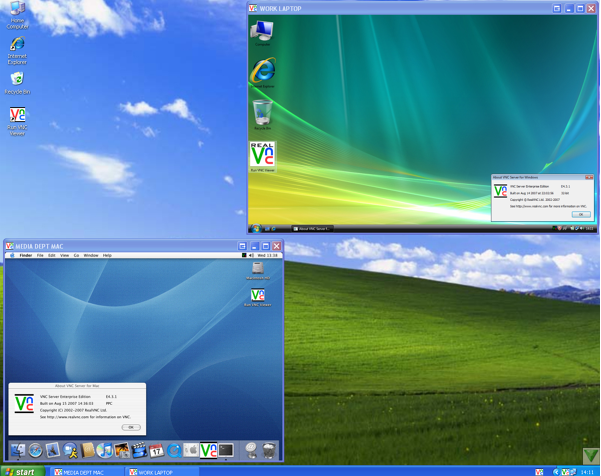Click Vista Start orb in WORK LAPTOP window
601x476 pixels.
coord(255,229)
